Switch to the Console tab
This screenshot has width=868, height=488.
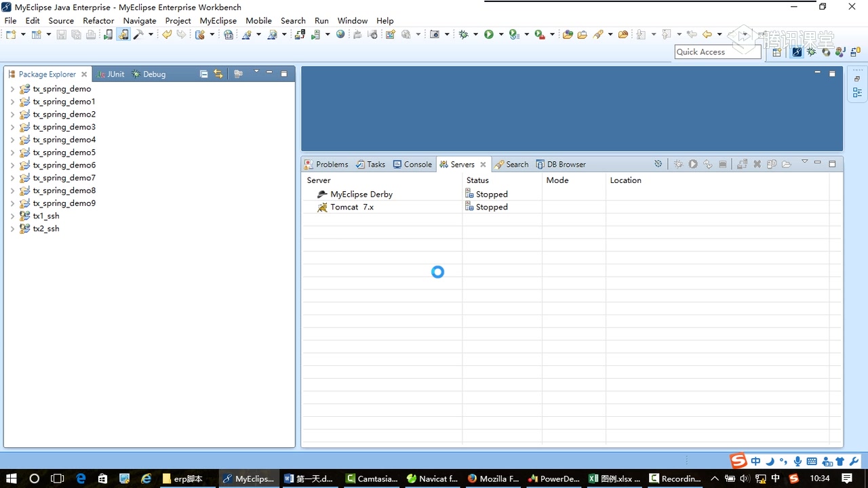pos(412,164)
